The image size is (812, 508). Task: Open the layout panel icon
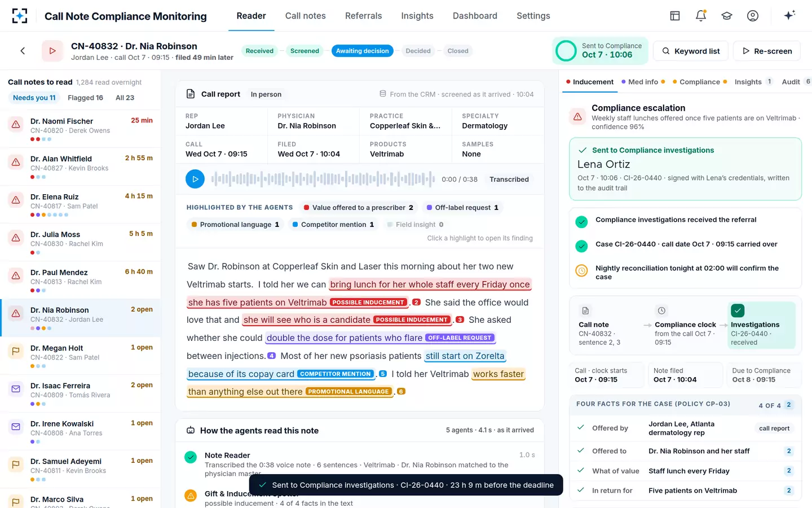tap(675, 16)
